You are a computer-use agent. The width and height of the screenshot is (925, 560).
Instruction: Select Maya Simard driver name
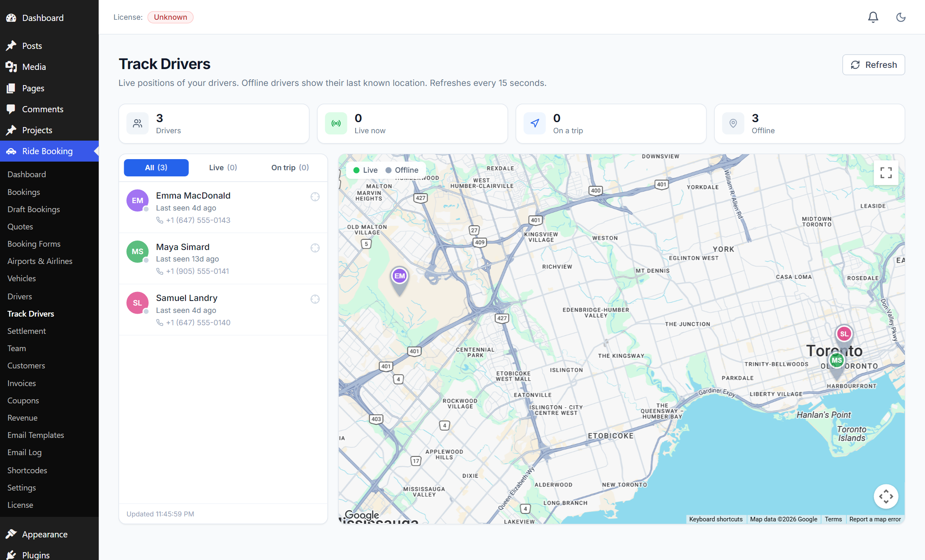[183, 247]
